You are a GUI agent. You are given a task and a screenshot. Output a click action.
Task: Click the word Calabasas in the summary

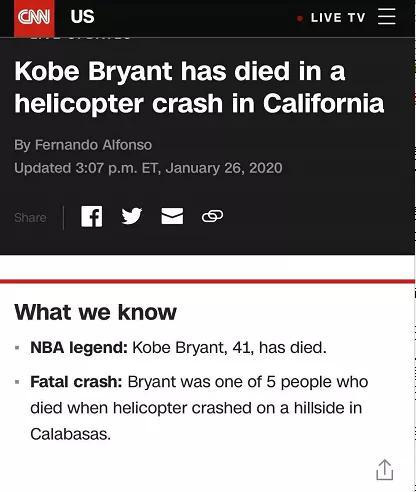70,434
